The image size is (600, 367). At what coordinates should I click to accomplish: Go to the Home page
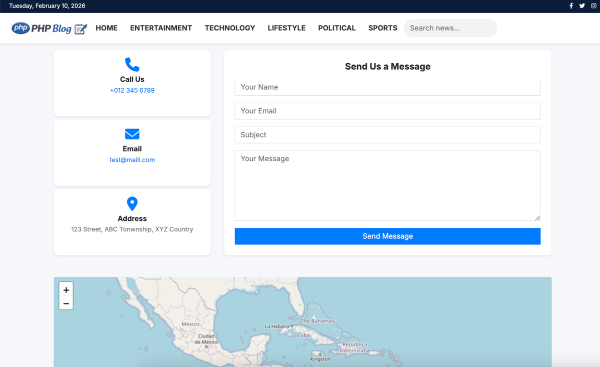coord(106,28)
